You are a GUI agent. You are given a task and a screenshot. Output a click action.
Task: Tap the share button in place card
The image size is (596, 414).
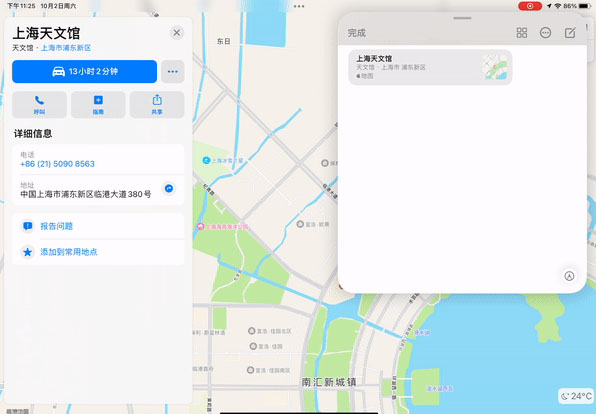coord(157,105)
